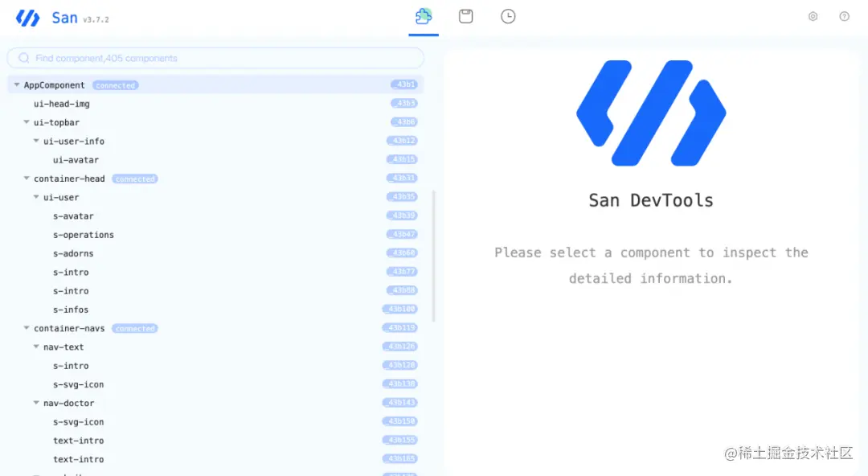Click the v3.7.2 version label
Viewport: 868px width, 476px height.
[96, 19]
